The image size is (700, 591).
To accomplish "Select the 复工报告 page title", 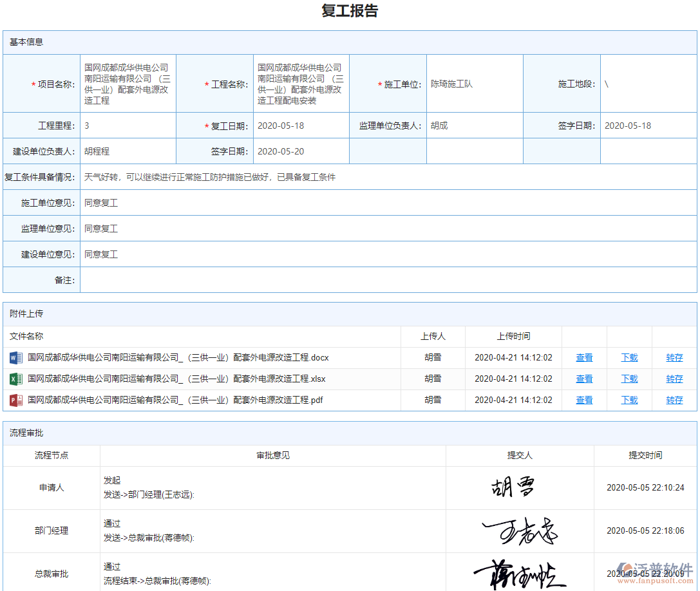I will pos(350,11).
